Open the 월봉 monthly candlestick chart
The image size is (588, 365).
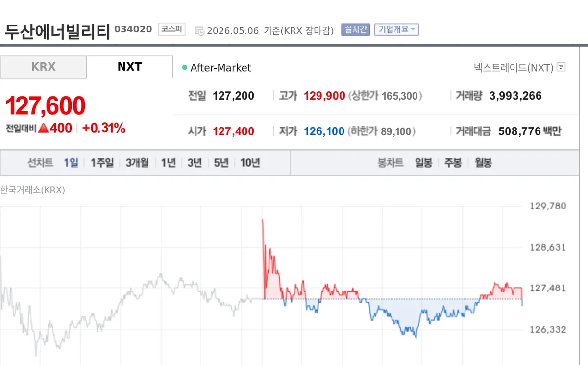(483, 163)
